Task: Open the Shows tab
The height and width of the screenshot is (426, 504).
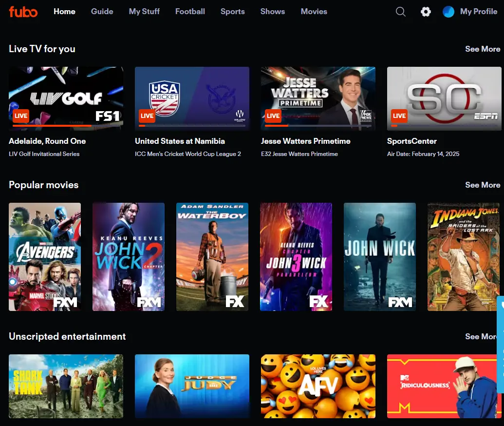Action: 273,12
